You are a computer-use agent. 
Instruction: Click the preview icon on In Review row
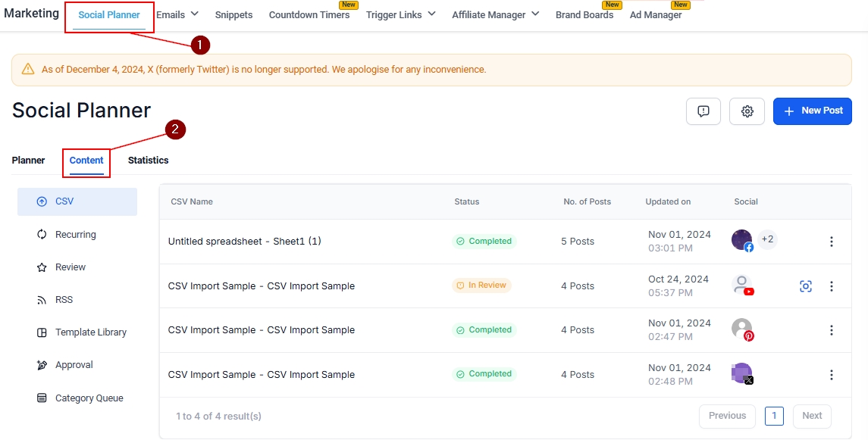click(805, 286)
